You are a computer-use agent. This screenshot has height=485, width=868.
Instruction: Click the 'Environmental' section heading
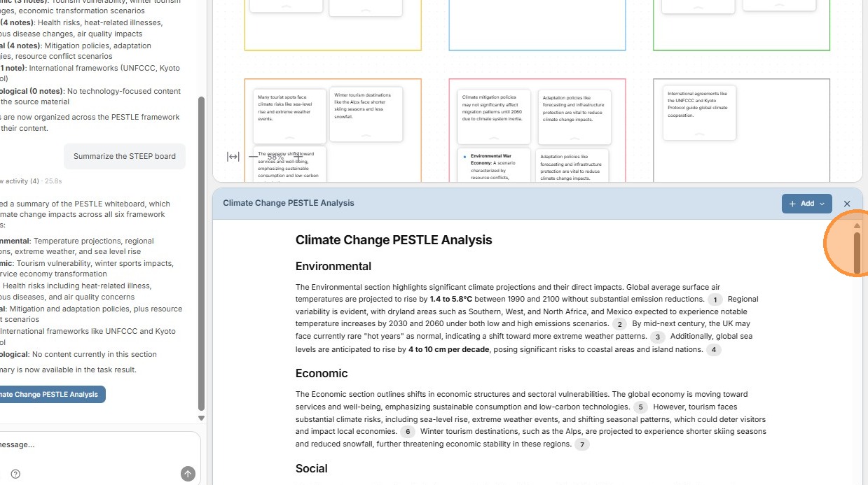coord(333,267)
